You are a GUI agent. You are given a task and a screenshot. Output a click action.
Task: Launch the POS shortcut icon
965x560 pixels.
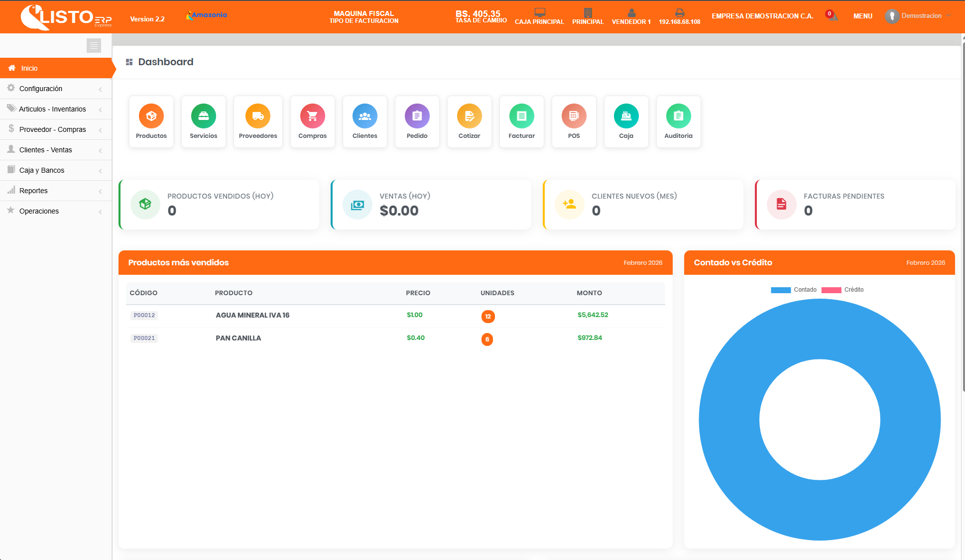point(574,116)
